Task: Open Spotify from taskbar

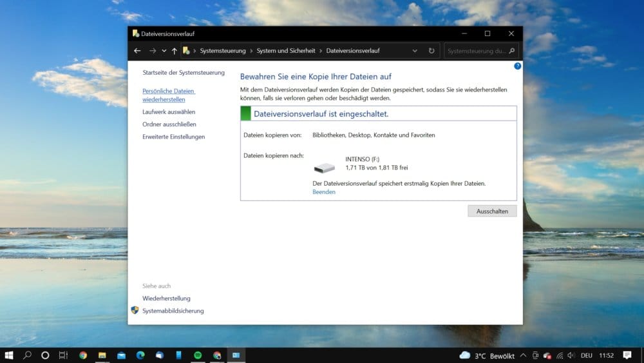Action: (198, 355)
